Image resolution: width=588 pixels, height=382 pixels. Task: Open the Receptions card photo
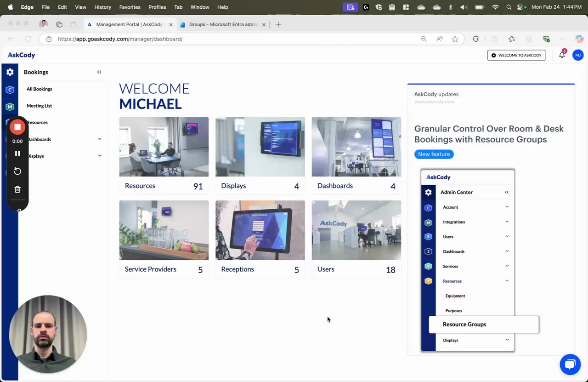pos(260,230)
